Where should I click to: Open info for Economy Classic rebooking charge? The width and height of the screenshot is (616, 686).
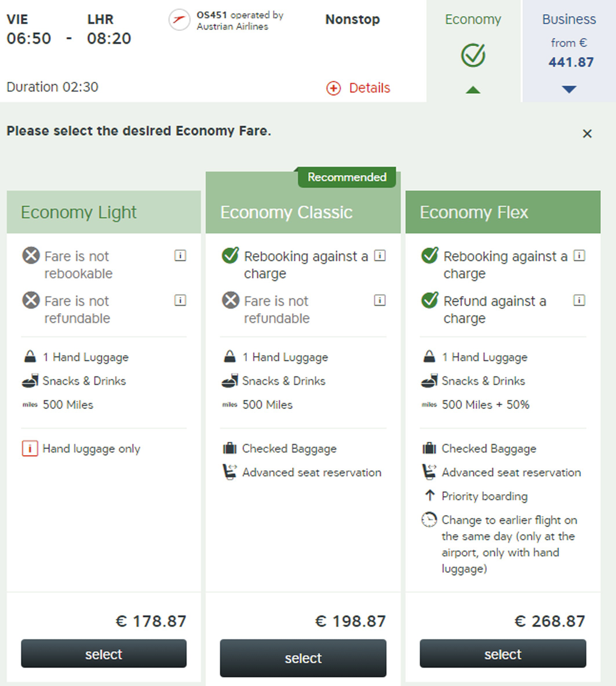380,256
